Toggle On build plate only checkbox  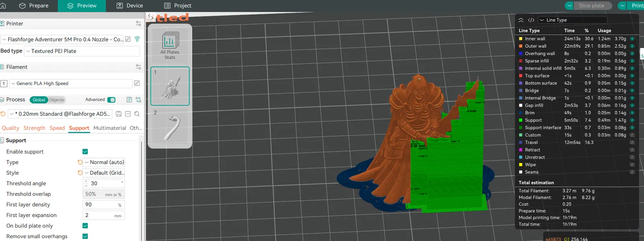point(85,226)
